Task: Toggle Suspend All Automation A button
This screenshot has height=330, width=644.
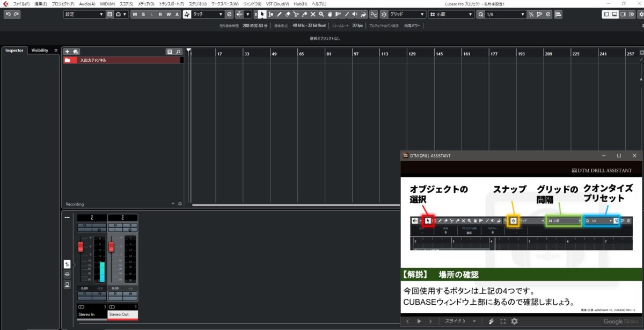Action: (x=177, y=15)
